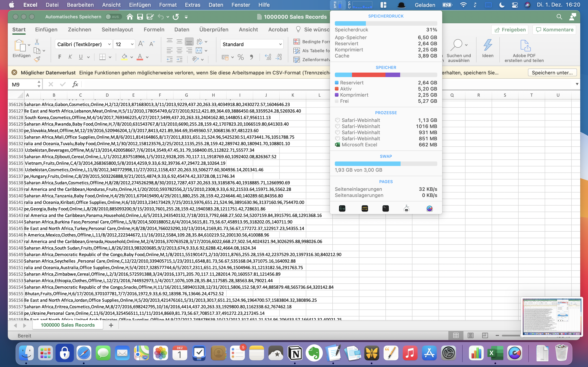588x367 pixels.
Task: Click the Speichern unter button
Action: (x=552, y=73)
